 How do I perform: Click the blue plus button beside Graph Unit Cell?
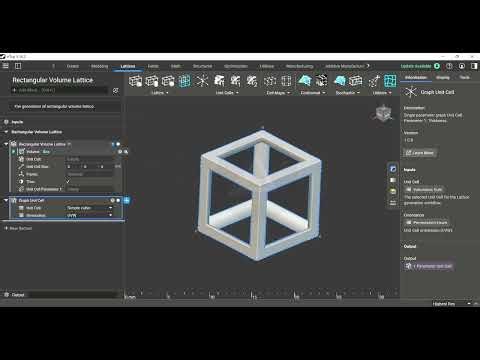[x=127, y=200]
